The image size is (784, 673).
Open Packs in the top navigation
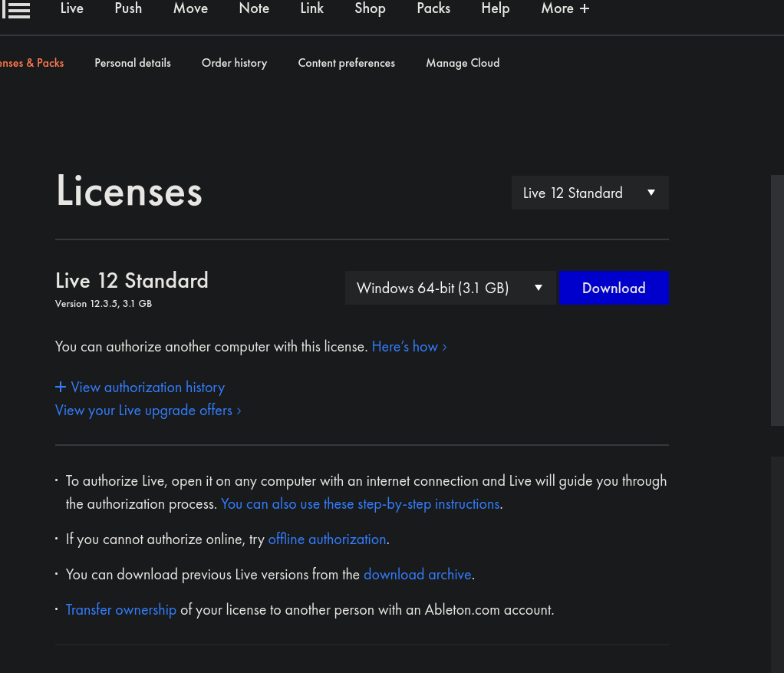pyautogui.click(x=433, y=8)
